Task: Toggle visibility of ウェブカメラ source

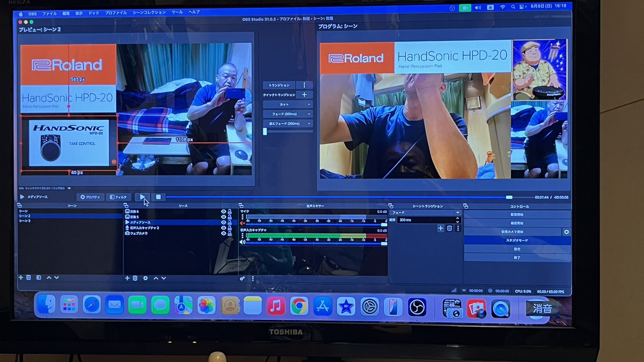Action: pos(223,233)
